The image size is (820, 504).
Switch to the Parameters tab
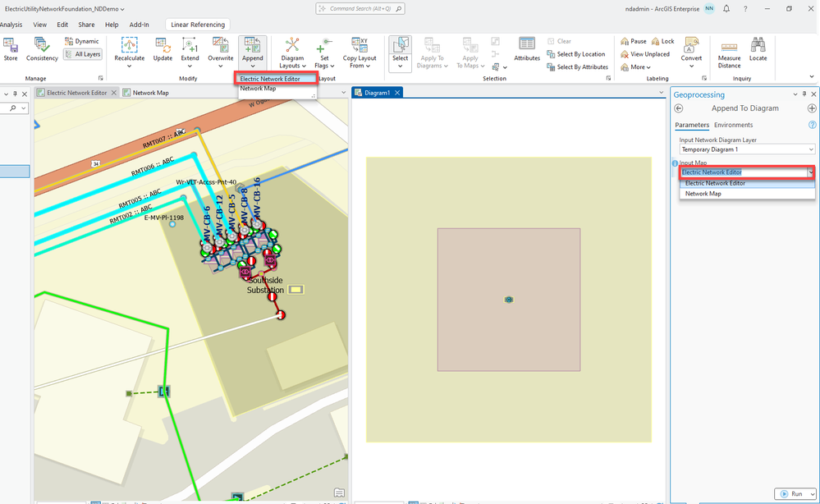click(692, 125)
